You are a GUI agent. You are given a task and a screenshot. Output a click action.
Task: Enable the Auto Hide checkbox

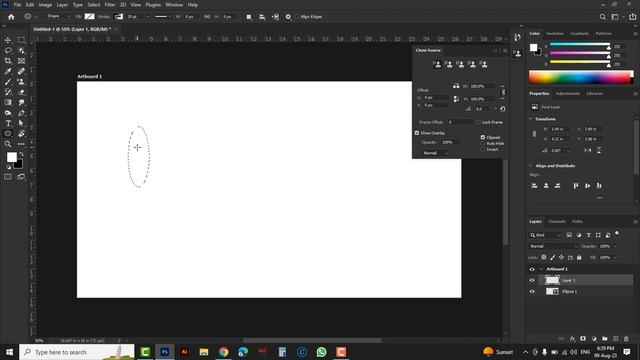point(483,144)
